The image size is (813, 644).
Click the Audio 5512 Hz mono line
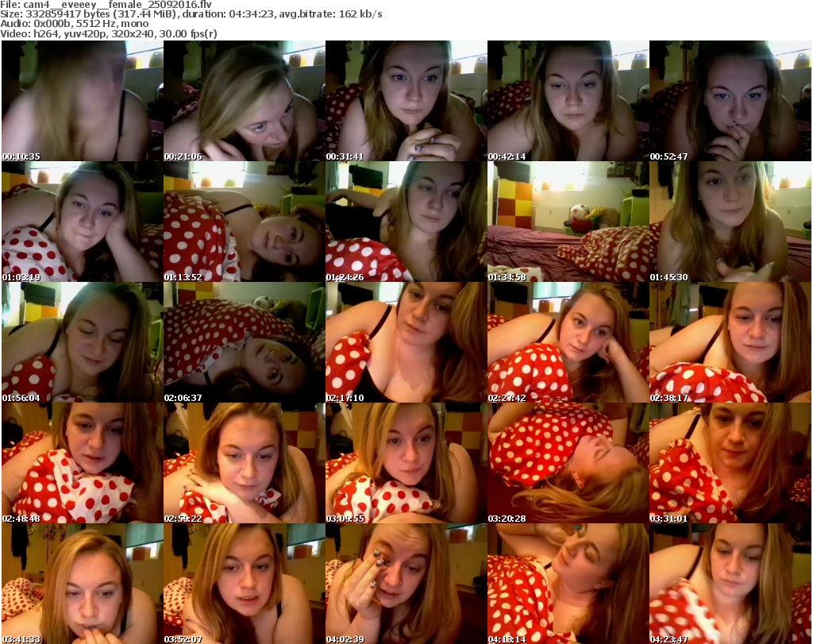(74, 24)
